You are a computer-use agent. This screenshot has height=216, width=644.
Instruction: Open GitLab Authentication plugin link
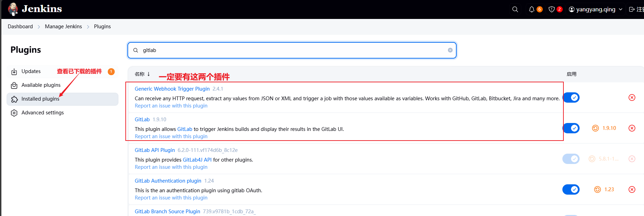[x=168, y=181]
